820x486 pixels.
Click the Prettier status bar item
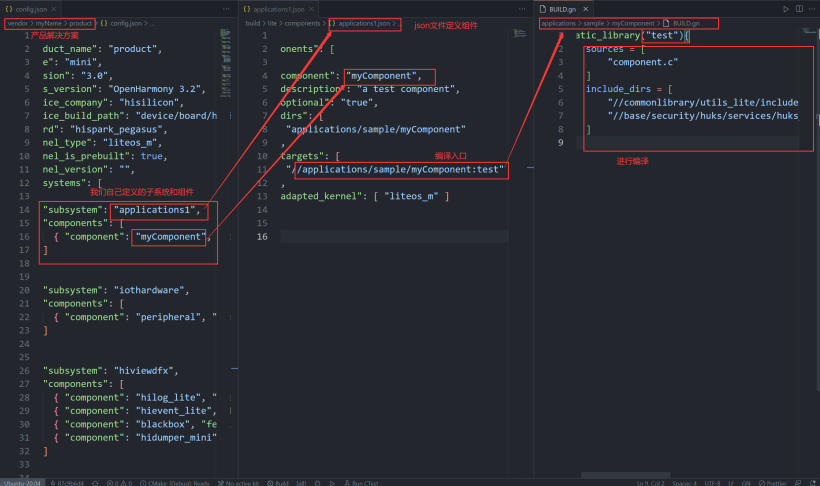(x=772, y=483)
